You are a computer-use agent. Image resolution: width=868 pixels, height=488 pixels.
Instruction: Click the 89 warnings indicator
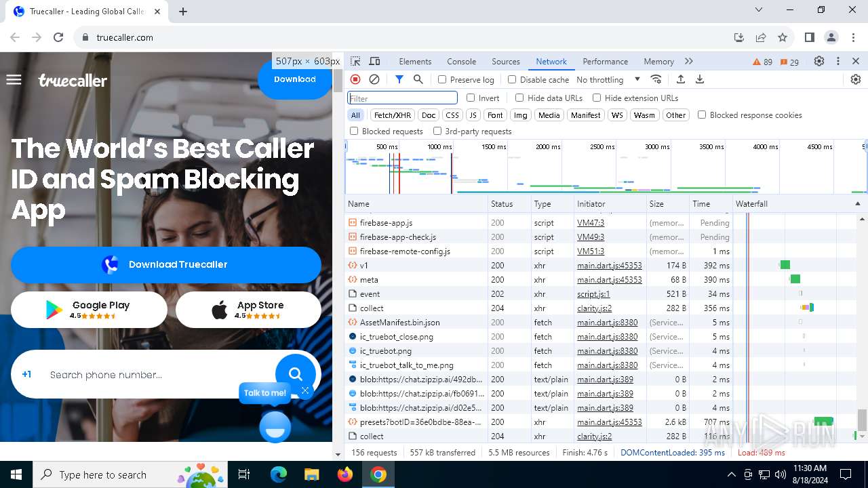click(x=763, y=62)
